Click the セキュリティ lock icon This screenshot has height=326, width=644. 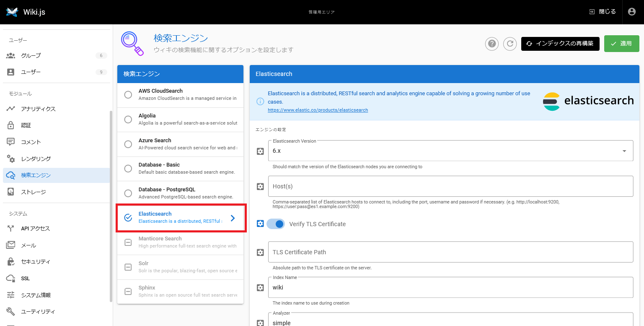click(x=11, y=261)
